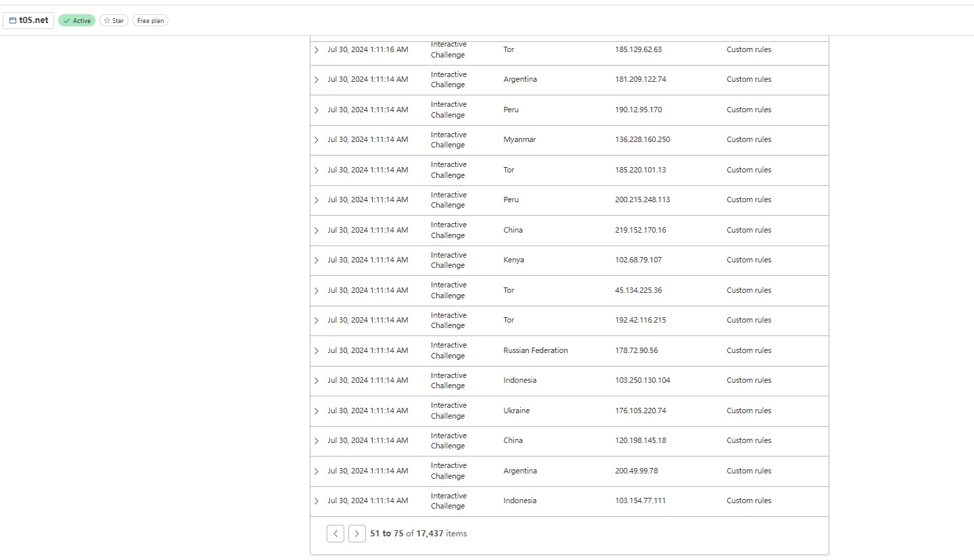Go to the next page of events
The width and height of the screenshot is (974, 560).
pos(357,534)
